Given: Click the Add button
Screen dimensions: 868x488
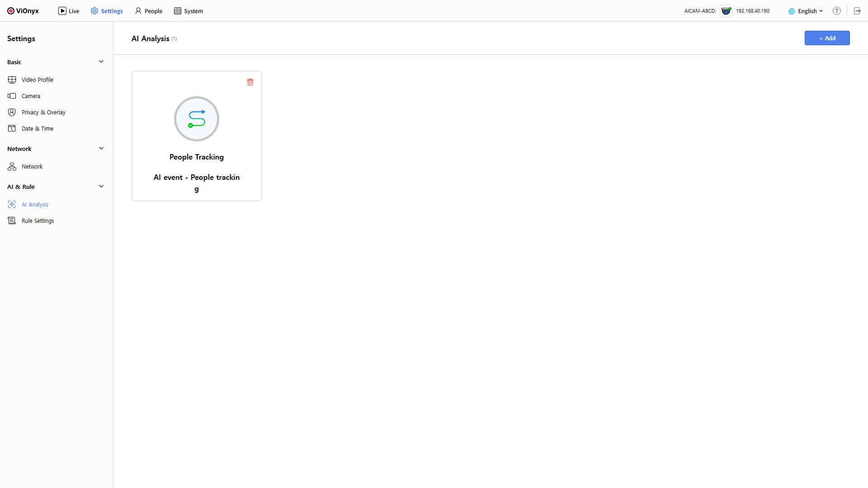Looking at the screenshot, I should point(827,38).
